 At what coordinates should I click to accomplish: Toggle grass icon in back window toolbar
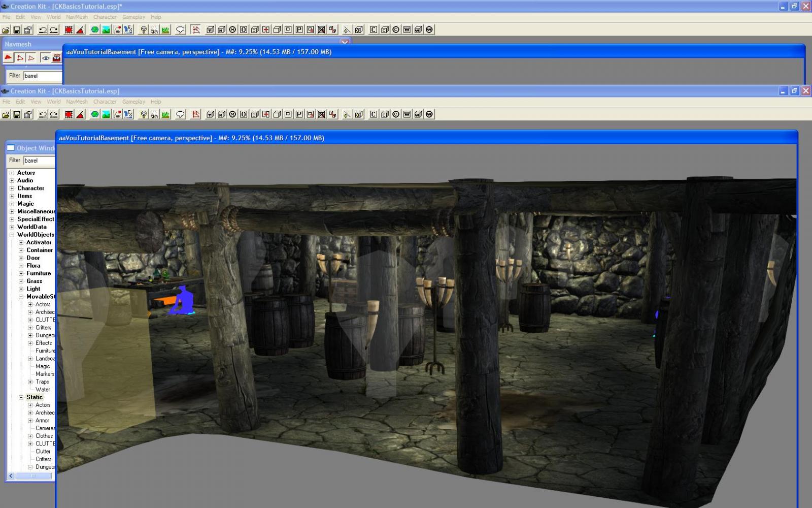[x=165, y=30]
